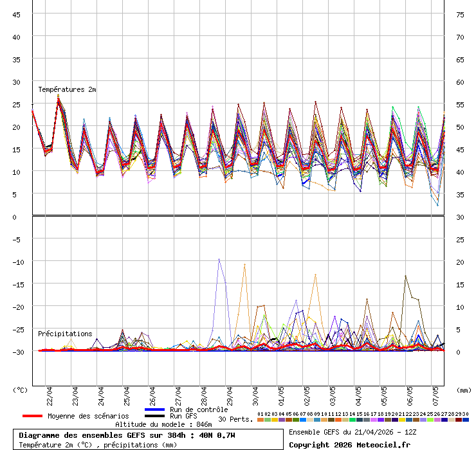Select perturbation 01 color swatch

[260, 420]
